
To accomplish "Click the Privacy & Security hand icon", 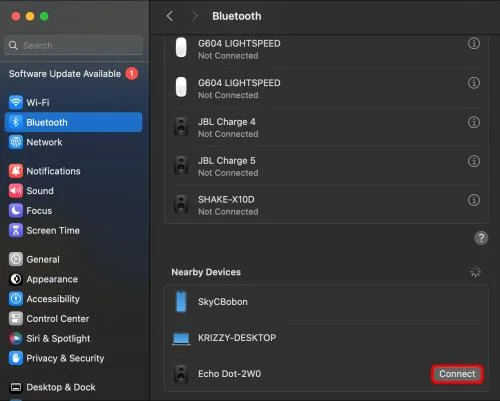I will [16, 358].
